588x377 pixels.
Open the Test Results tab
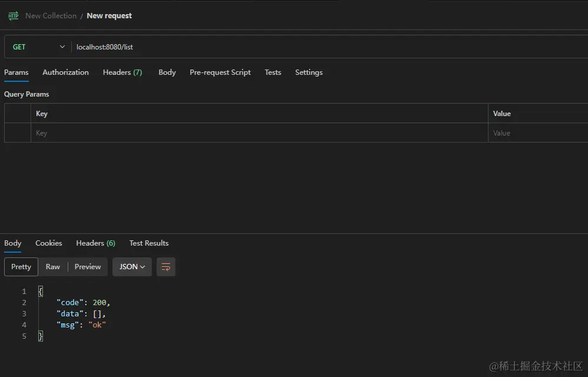tap(149, 243)
